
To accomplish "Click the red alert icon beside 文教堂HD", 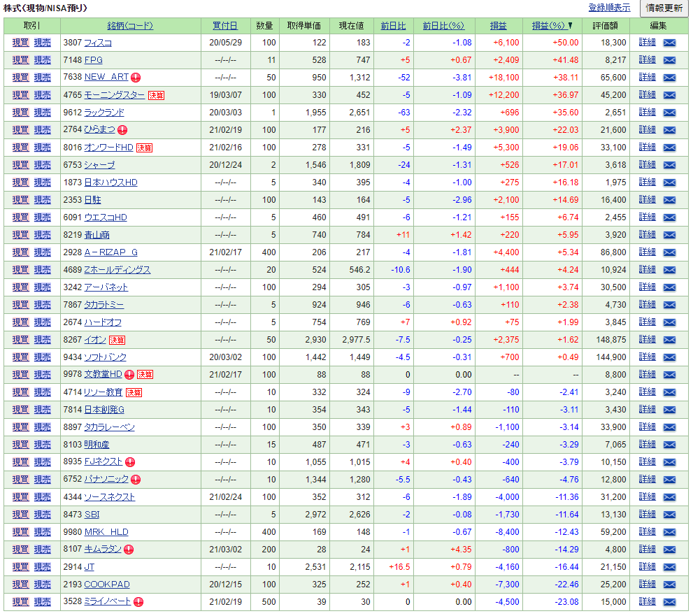I will pyautogui.click(x=129, y=375).
